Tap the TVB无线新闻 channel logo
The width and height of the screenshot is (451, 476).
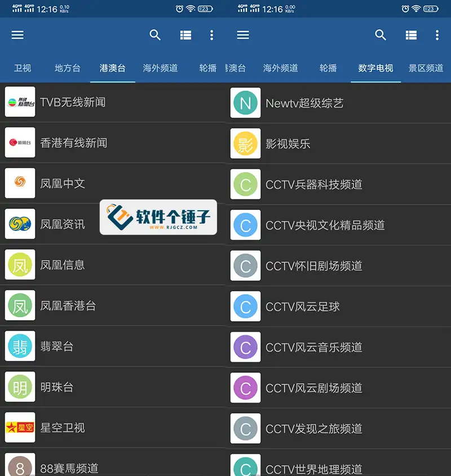(20, 102)
